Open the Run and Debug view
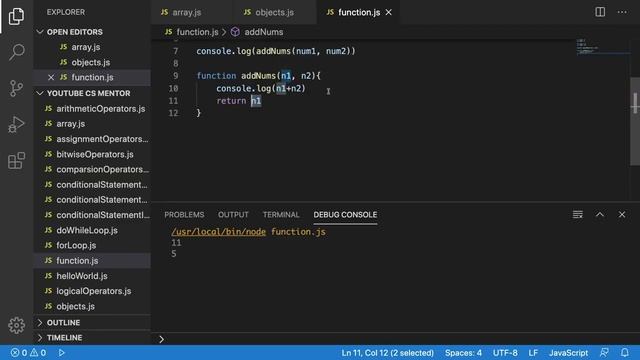 click(x=16, y=124)
